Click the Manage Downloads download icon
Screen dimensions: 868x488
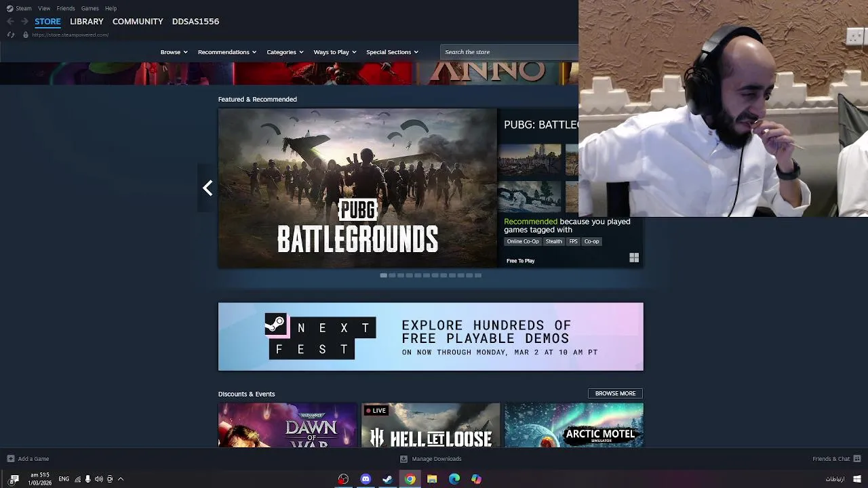404,459
